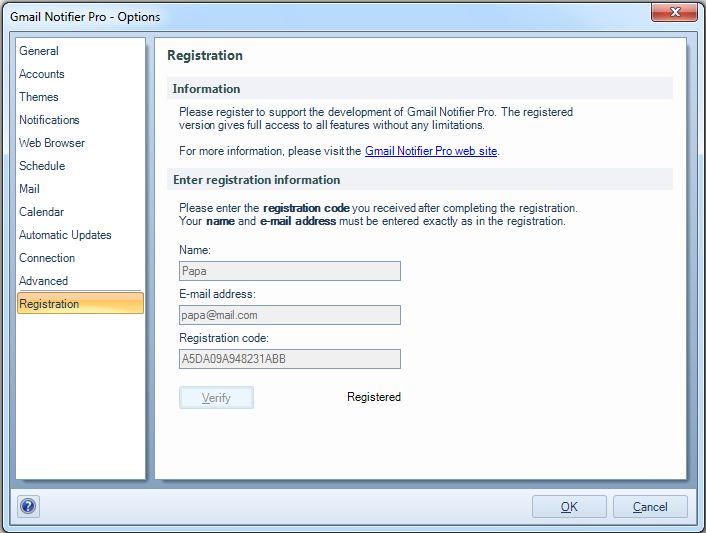The image size is (706, 533).
Task: Click the Name field containing Papa
Action: click(x=290, y=271)
